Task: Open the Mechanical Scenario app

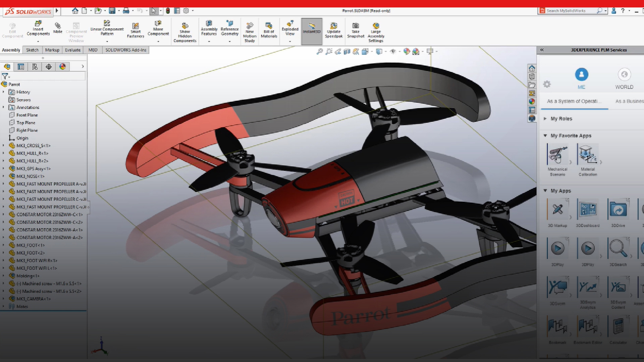Action: (x=557, y=160)
